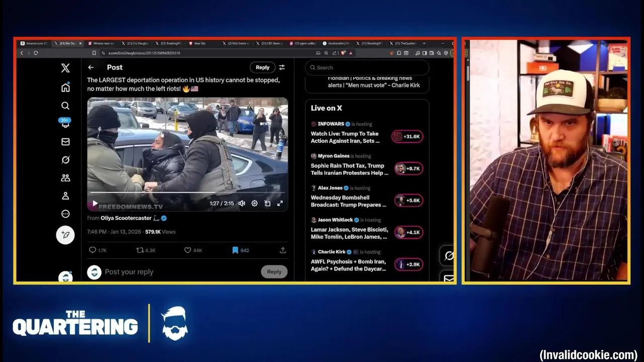Bookmark this page in address bar
Viewport: 644px width, 362px height.
[x=94, y=53]
